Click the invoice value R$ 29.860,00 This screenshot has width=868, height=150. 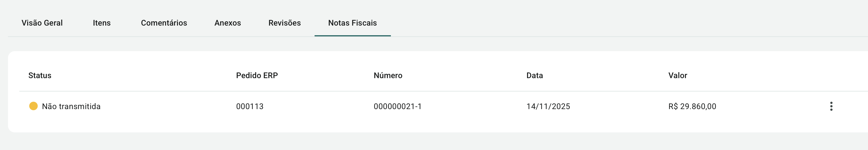tap(692, 107)
